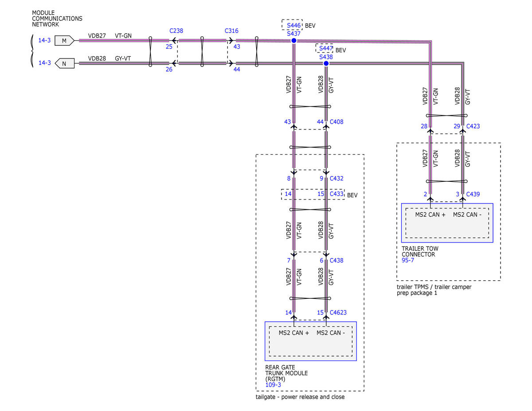Click the N off-page reference arrow symbol
This screenshot has width=532, height=411.
(64, 63)
